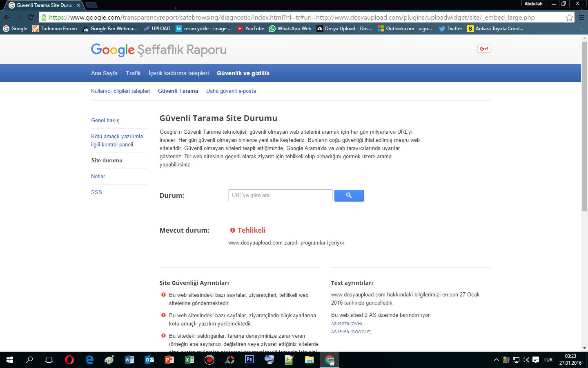Select the Güvenli Tarama sub-tab
This screenshot has width=588, height=368.
point(178,91)
